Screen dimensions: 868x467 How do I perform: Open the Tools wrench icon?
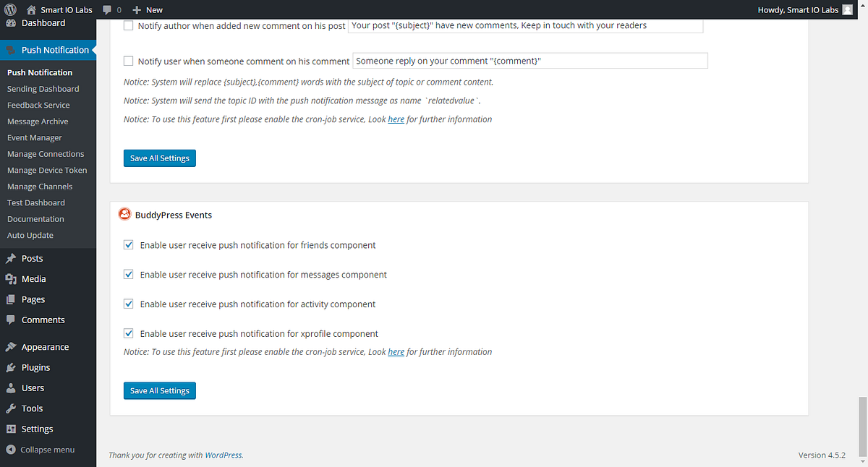tap(11, 408)
